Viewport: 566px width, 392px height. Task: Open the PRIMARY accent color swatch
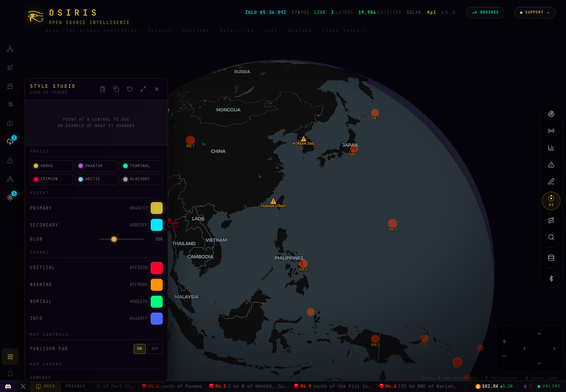click(157, 208)
